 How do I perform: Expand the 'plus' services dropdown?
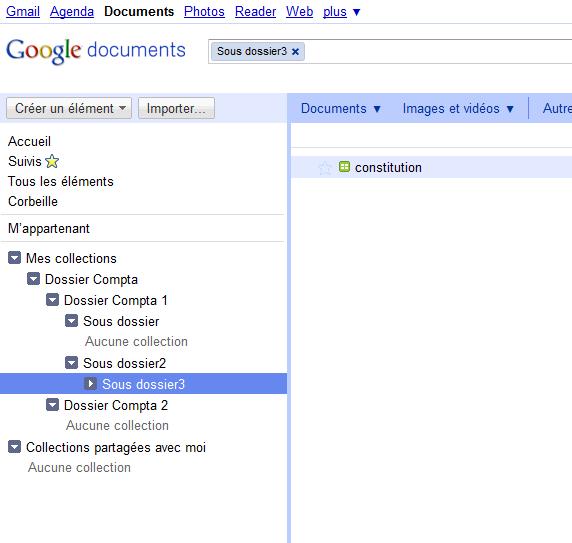pyautogui.click(x=341, y=12)
